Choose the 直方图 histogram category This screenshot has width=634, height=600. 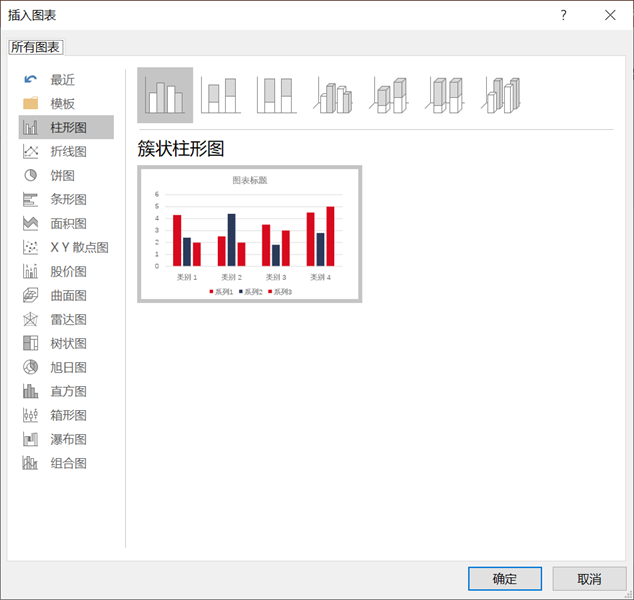(x=66, y=391)
